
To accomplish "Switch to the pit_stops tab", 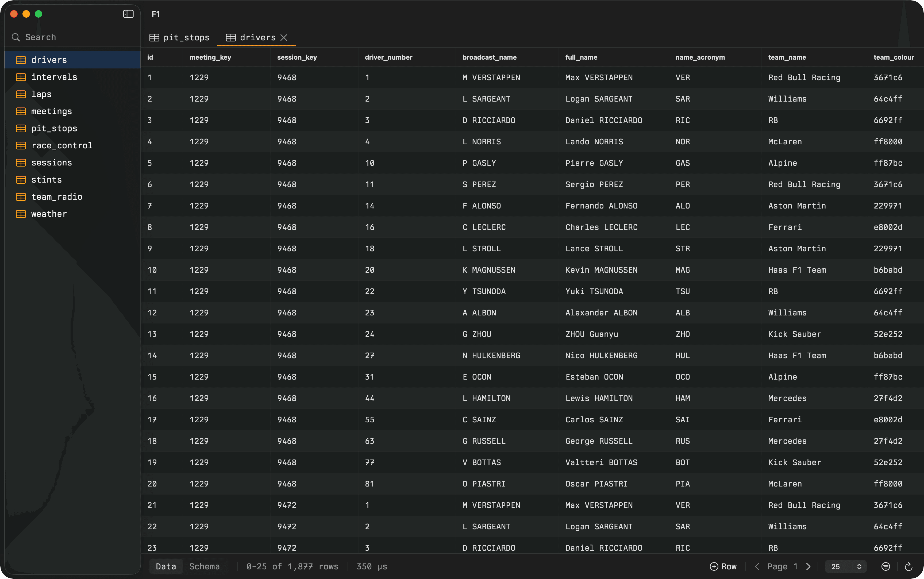I will click(186, 37).
